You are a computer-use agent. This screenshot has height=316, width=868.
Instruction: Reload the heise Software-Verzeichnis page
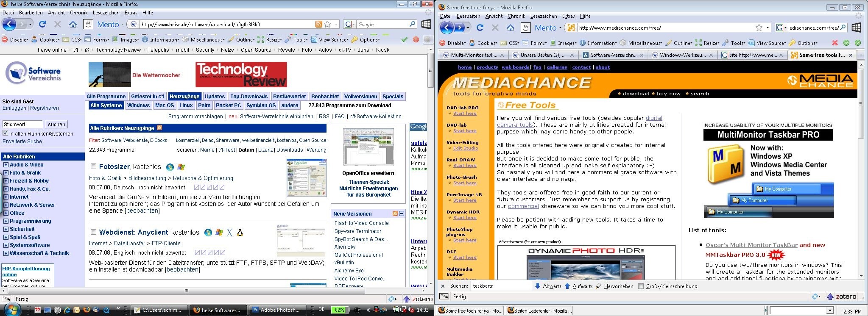tap(42, 24)
